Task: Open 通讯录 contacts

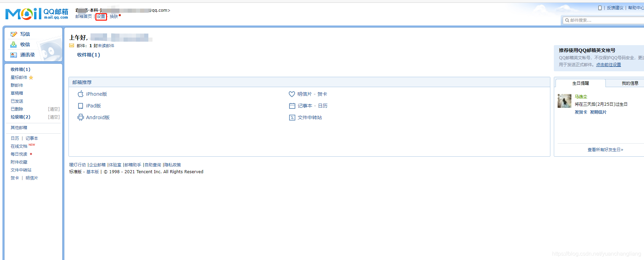Action: [x=28, y=55]
